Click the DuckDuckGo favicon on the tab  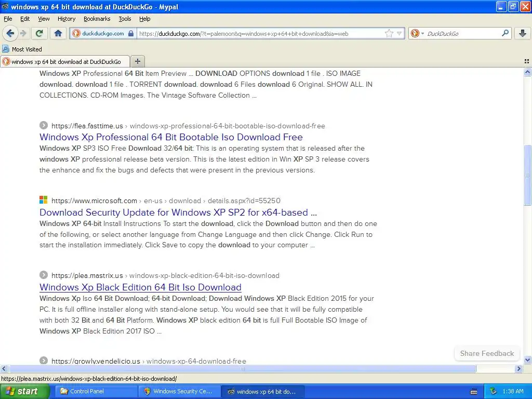[x=6, y=61]
